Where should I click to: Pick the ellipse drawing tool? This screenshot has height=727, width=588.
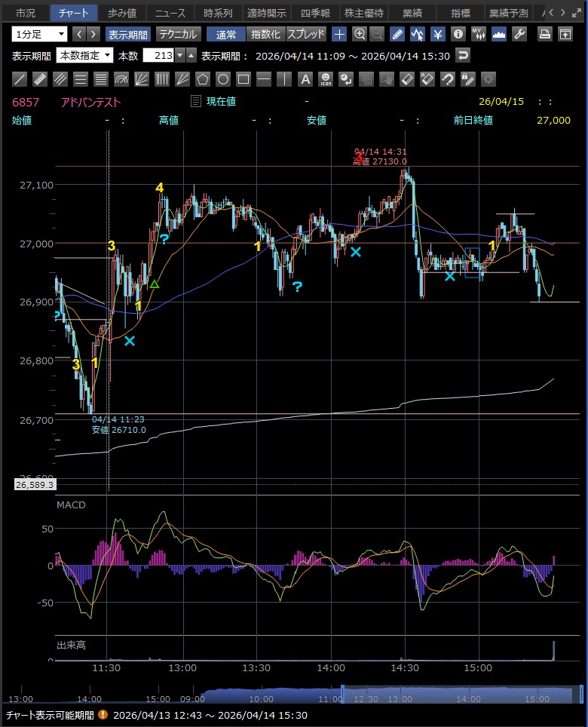[223, 79]
